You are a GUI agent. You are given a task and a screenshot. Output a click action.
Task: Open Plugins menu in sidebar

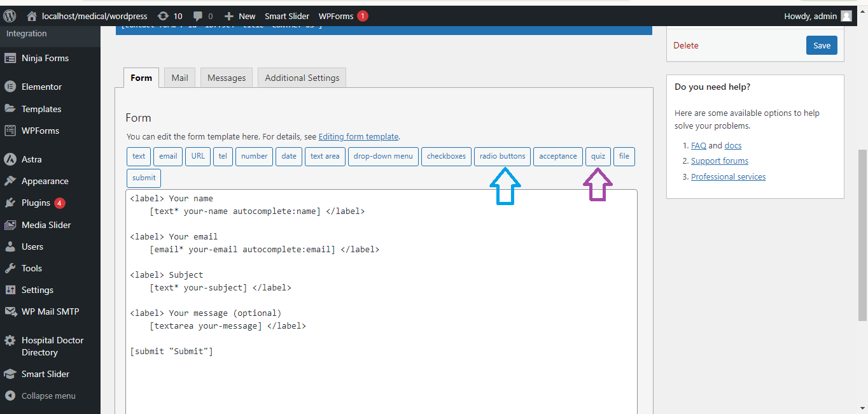[36, 203]
